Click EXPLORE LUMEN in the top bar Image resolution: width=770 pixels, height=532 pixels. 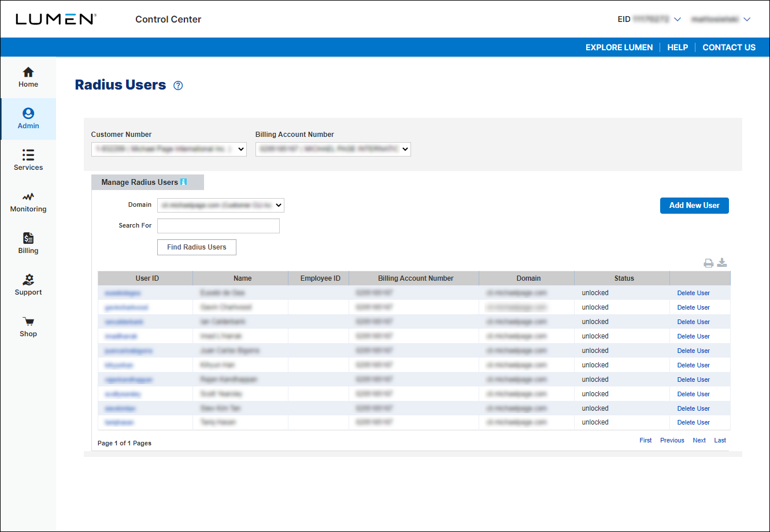pyautogui.click(x=619, y=47)
